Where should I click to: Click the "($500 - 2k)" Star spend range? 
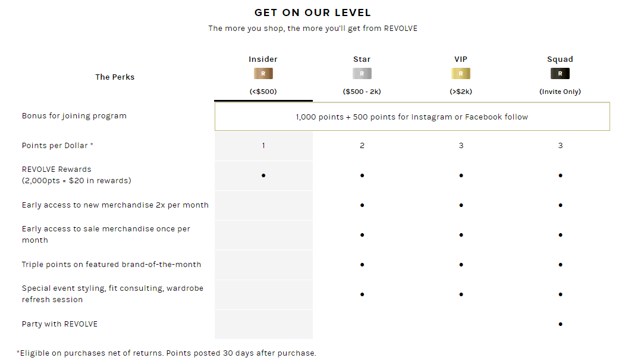click(x=362, y=92)
